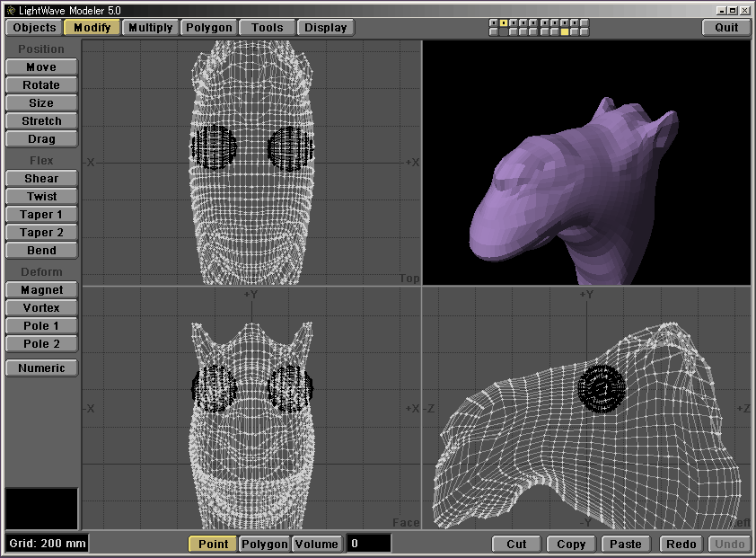The height and width of the screenshot is (558, 756).
Task: Select the Bend flex tool
Action: pos(41,251)
